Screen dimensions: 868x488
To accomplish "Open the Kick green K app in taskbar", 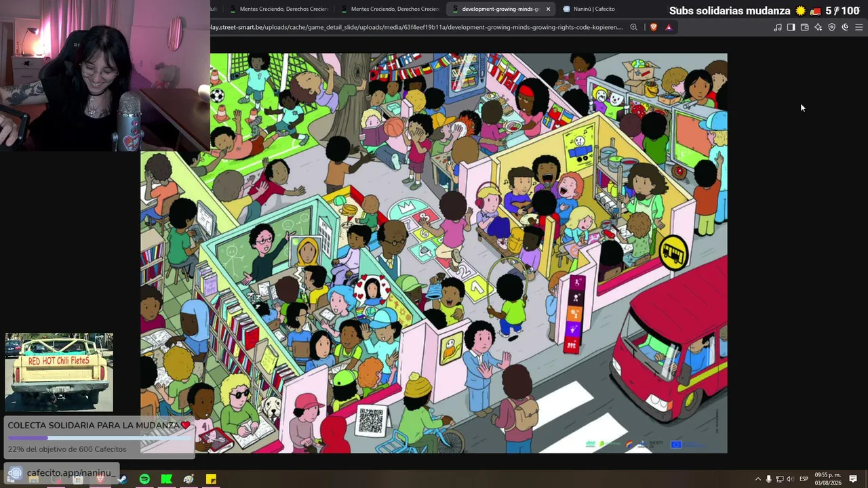I will click(x=166, y=479).
